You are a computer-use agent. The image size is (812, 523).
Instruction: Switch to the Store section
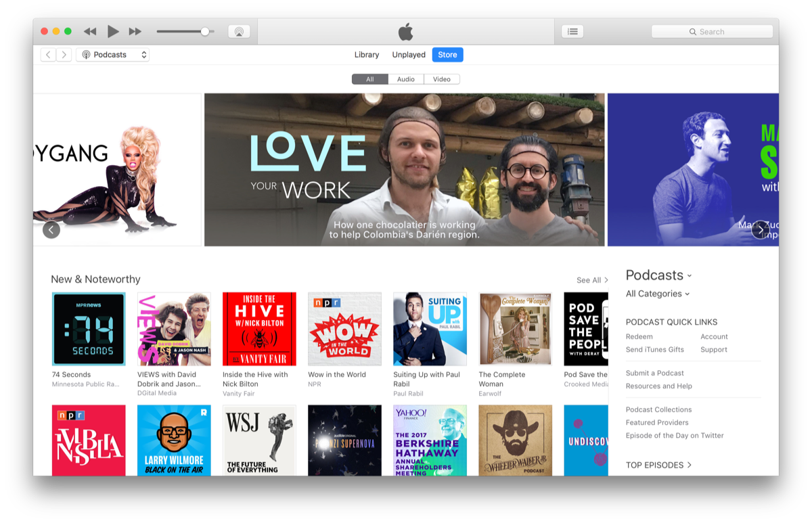click(x=447, y=54)
